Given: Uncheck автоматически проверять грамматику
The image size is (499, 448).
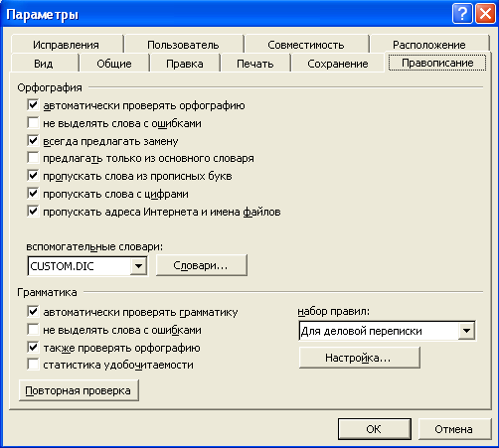Looking at the screenshot, I should [x=33, y=312].
